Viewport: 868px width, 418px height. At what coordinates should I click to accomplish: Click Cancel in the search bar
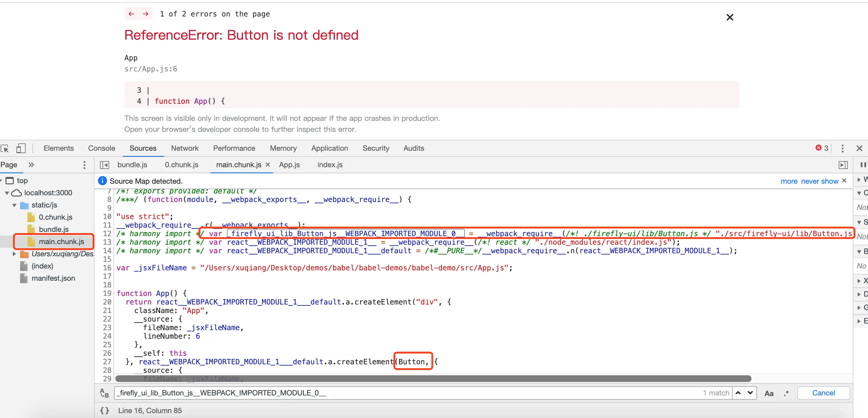(823, 393)
